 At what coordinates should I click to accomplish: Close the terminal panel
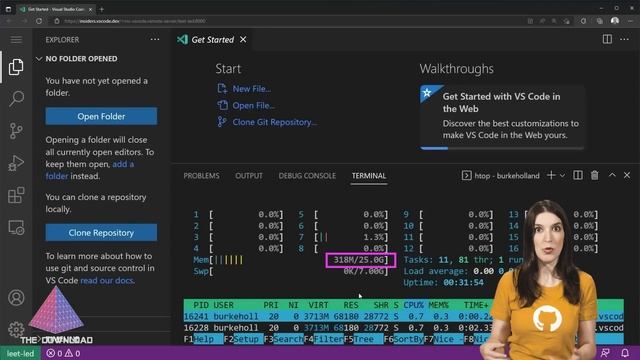pos(627,175)
